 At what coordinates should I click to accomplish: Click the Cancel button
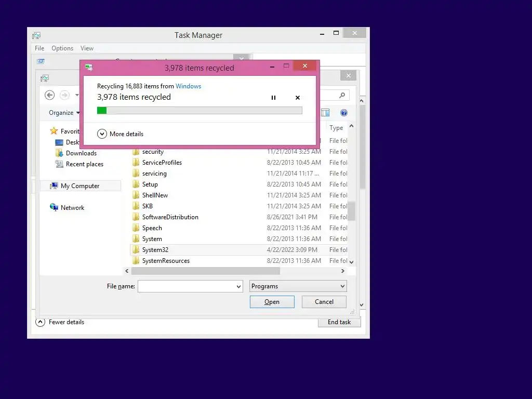click(324, 302)
